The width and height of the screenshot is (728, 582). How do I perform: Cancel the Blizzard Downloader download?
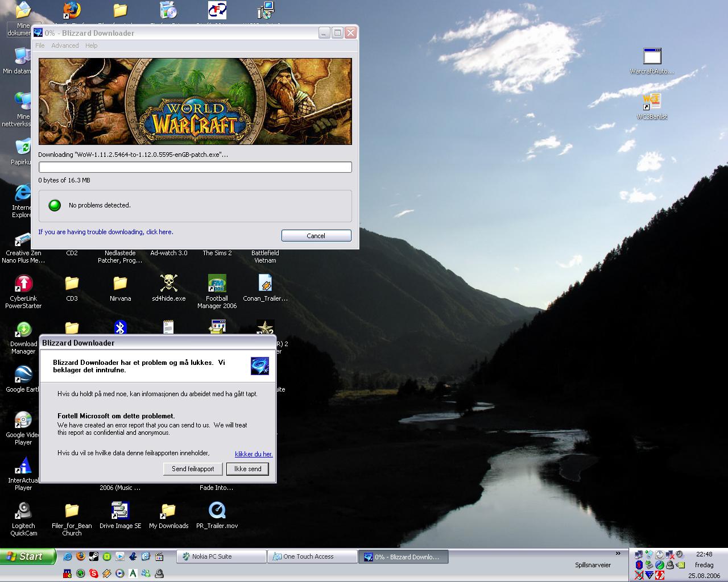point(316,236)
